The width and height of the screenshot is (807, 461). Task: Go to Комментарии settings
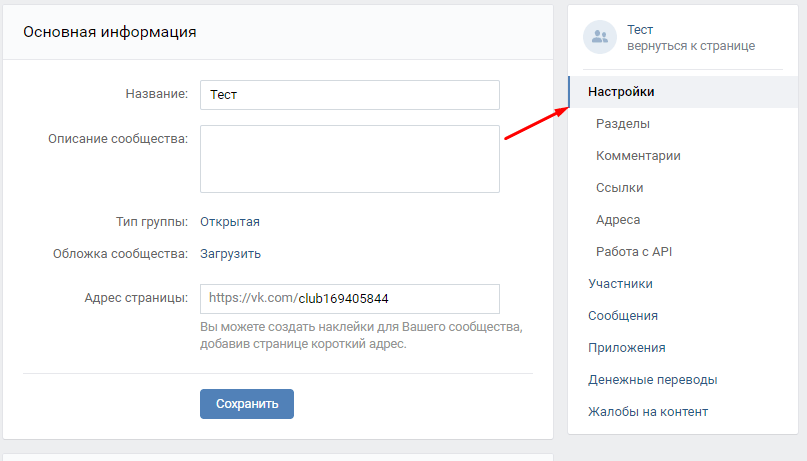click(638, 156)
